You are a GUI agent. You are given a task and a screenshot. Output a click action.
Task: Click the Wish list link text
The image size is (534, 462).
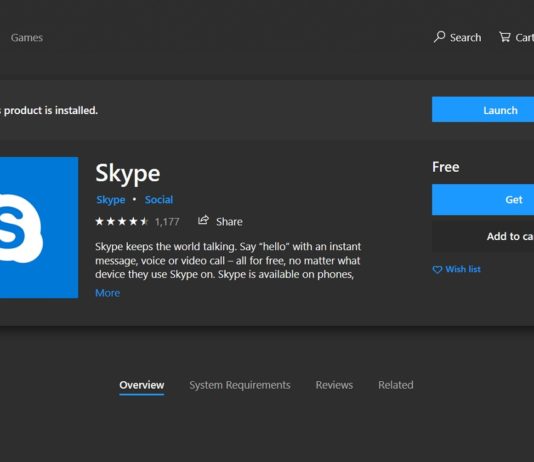pos(463,269)
